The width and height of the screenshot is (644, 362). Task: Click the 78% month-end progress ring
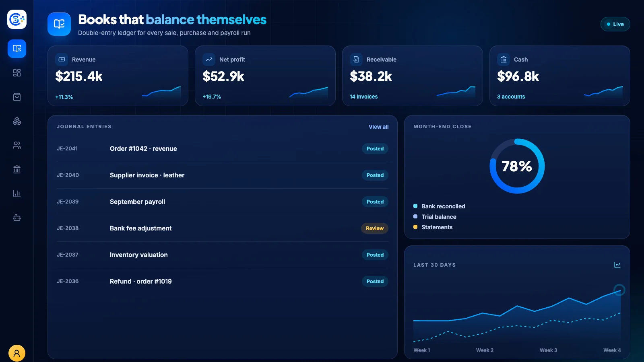[x=517, y=166]
